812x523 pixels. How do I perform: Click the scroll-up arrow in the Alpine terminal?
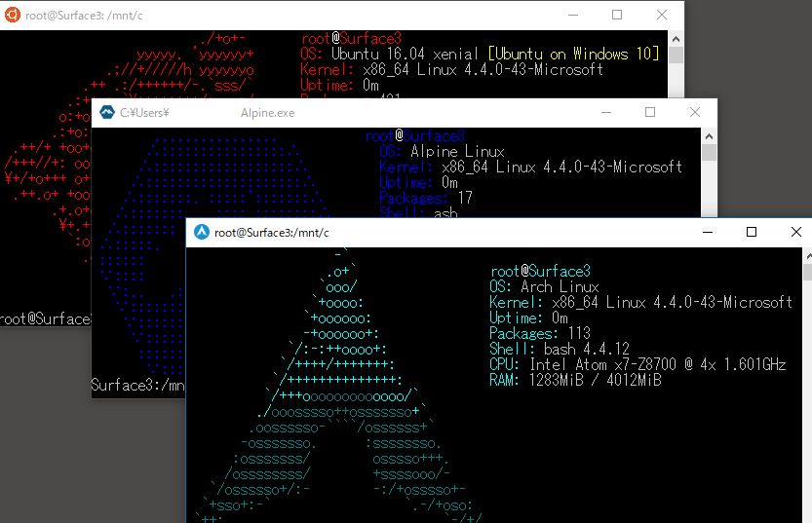(710, 136)
